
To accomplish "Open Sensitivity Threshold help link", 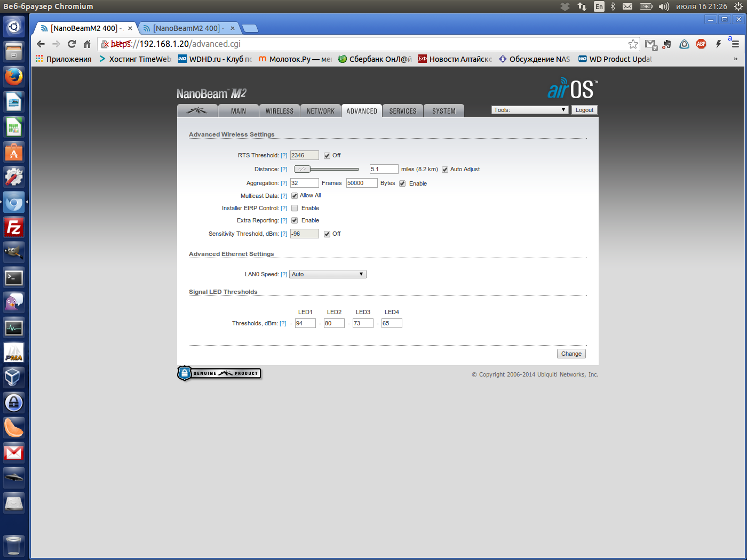I will pos(284,234).
